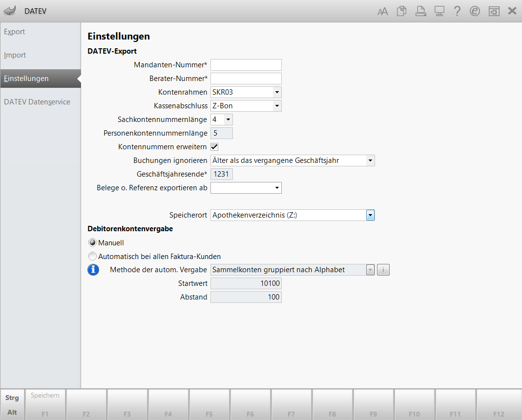
Task: Open the Kontenrahmen SKR03 dropdown
Action: point(277,92)
